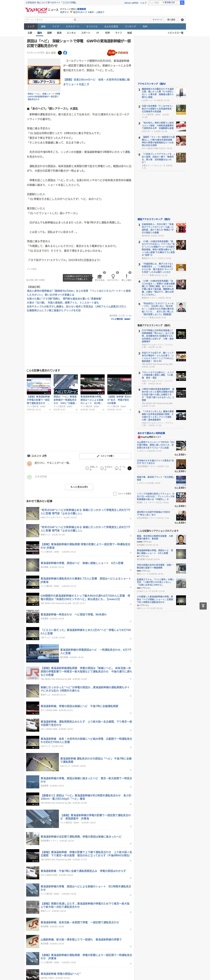210x980 pixels.
Task: Open マイページ link
Action: pyautogui.click(x=157, y=20)
